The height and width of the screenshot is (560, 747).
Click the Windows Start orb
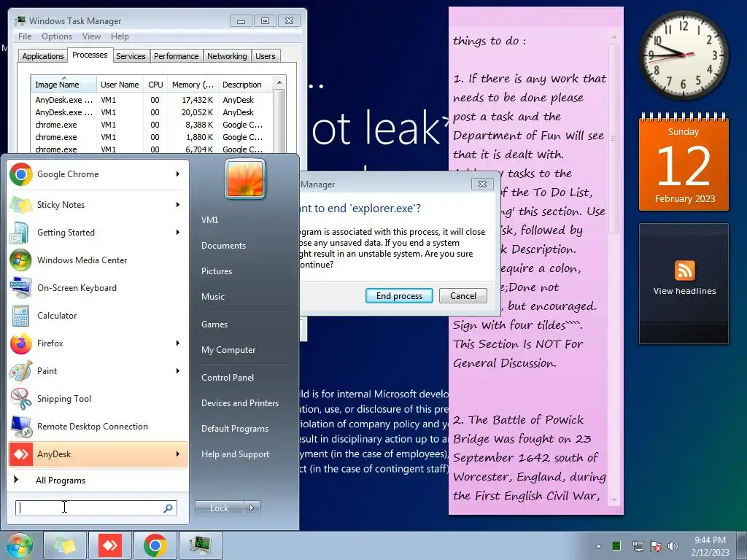[x=19, y=545]
